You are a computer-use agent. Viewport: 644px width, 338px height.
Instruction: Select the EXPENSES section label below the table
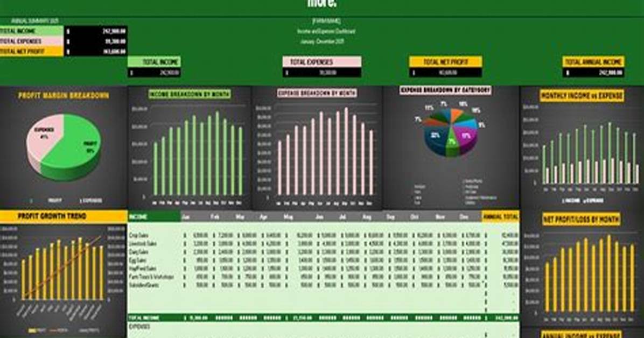139,327
